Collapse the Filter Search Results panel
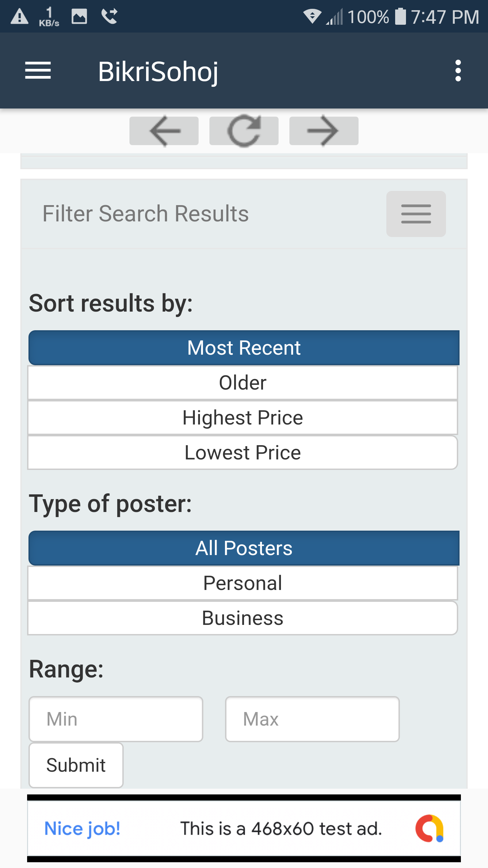Image resolution: width=488 pixels, height=868 pixels. pos(416,214)
